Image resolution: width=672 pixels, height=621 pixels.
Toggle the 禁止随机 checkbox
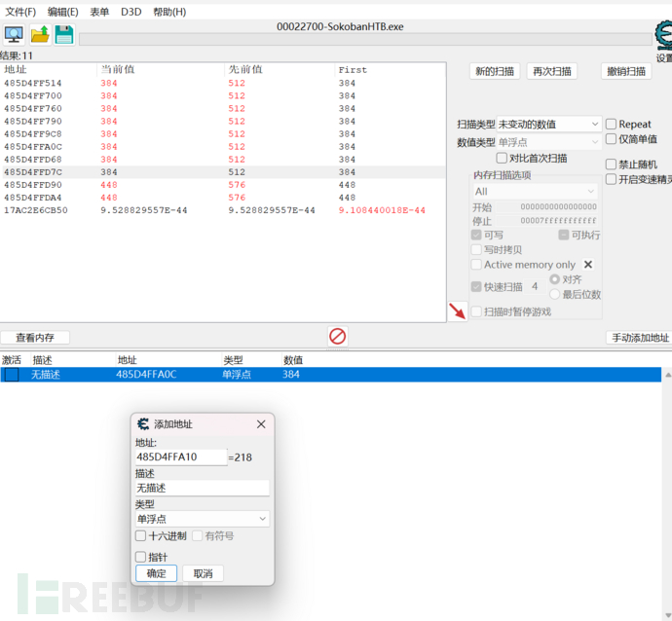click(x=612, y=164)
